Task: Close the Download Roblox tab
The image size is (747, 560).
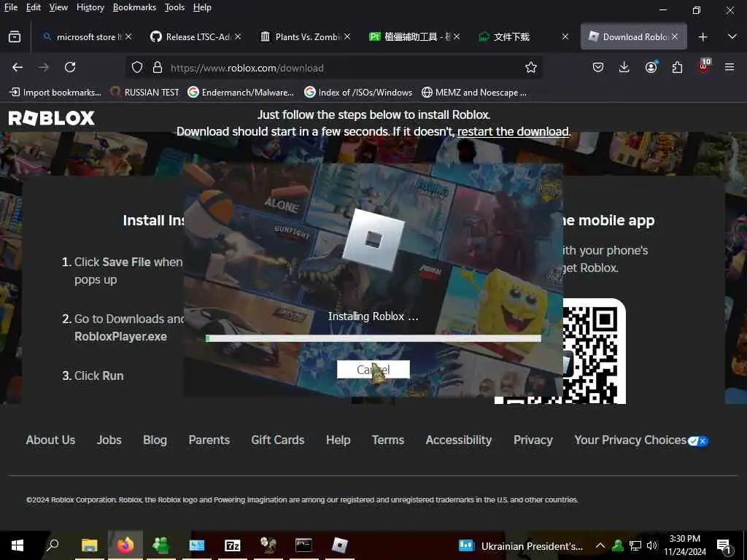Action: tap(675, 36)
